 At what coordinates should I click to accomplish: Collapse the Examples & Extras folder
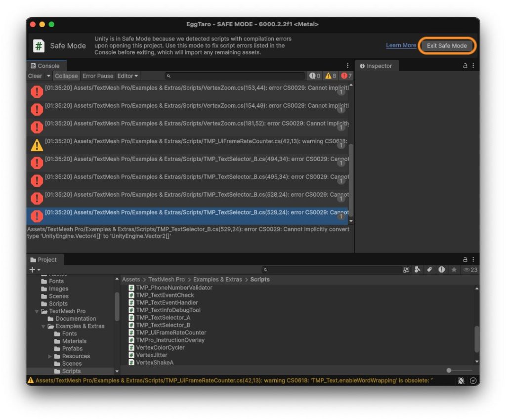pos(43,326)
